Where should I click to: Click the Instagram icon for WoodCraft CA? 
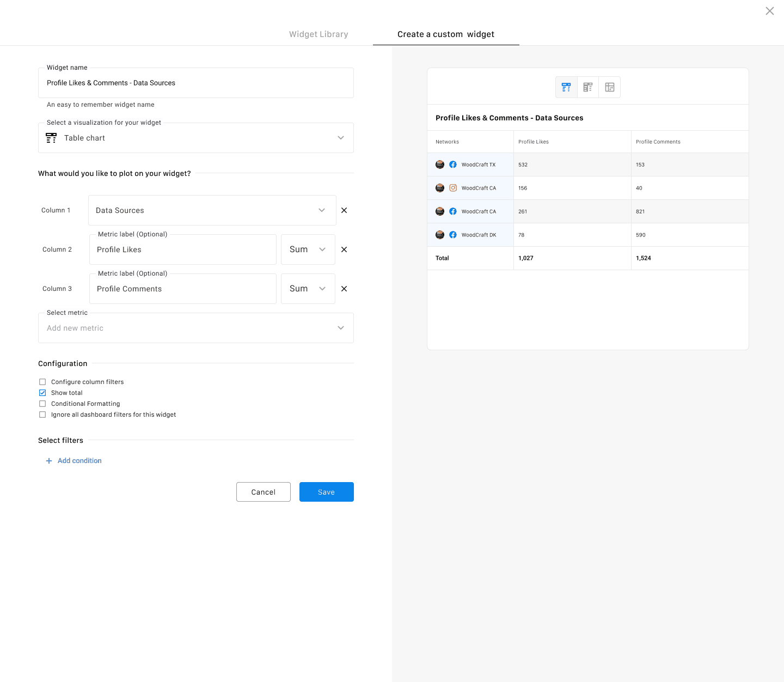(x=453, y=188)
